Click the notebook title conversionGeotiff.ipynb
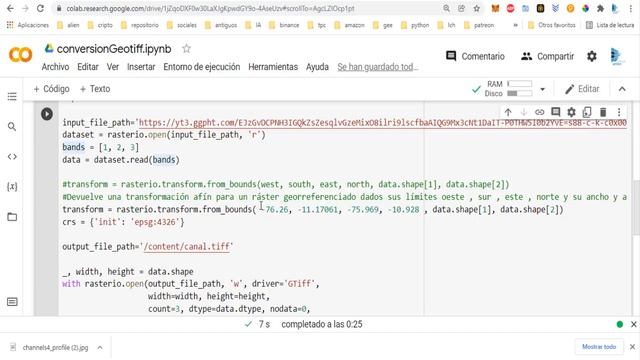The image size is (640, 360). pos(114,49)
